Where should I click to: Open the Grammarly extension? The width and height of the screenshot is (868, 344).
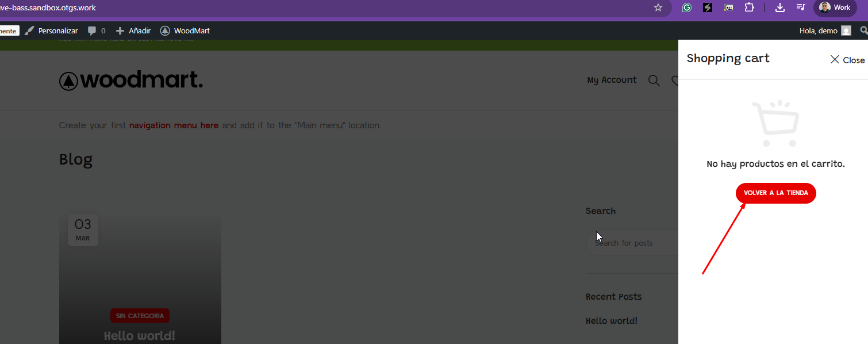(x=687, y=7)
